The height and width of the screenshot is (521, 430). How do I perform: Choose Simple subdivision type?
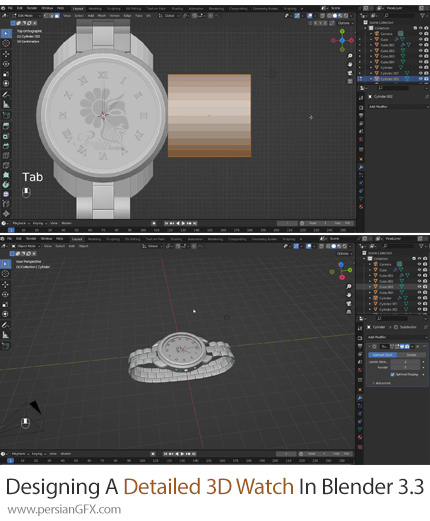[411, 355]
